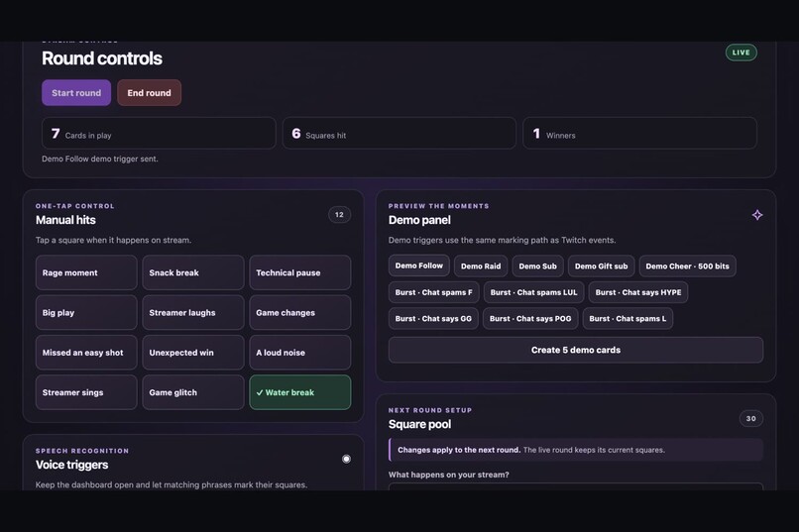Mark the Rage moment square
This screenshot has width=799, height=532.
click(86, 272)
